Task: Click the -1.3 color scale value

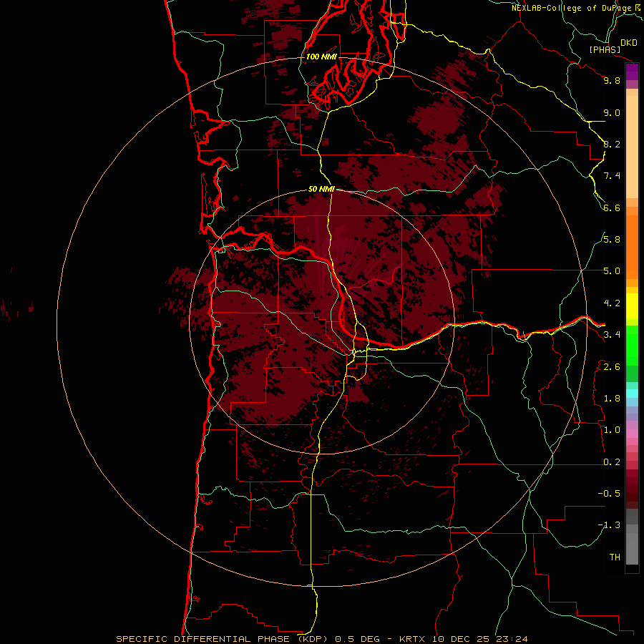Action: point(609,525)
